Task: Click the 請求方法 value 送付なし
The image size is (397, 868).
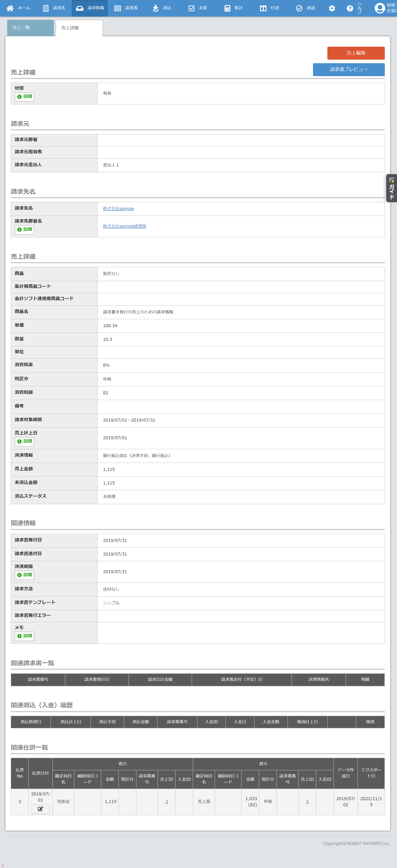Action: pyautogui.click(x=111, y=590)
